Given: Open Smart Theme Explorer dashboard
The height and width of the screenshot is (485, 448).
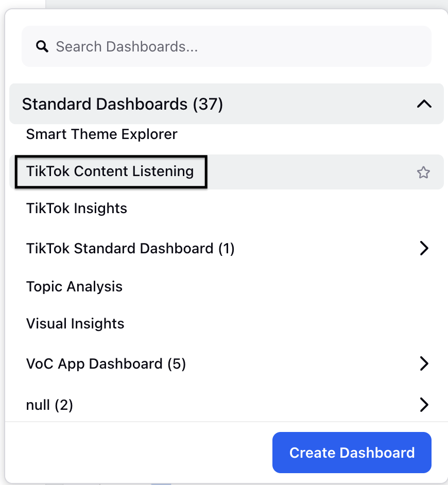Looking at the screenshot, I should tap(102, 134).
